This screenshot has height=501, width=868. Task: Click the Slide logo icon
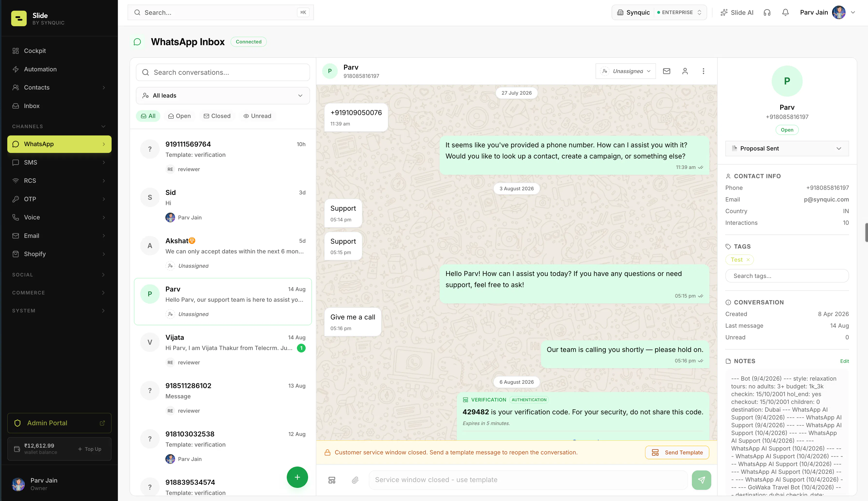[x=19, y=18]
